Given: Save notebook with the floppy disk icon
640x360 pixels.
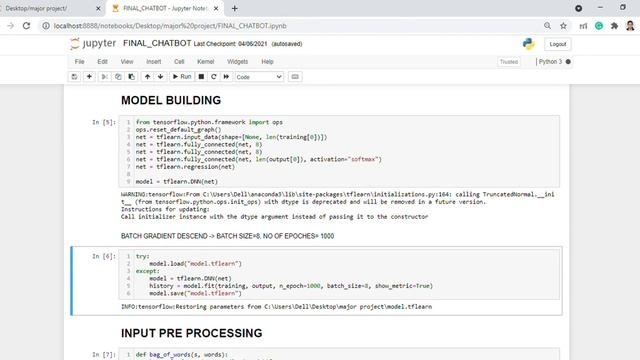Looking at the screenshot, I should 74,77.
